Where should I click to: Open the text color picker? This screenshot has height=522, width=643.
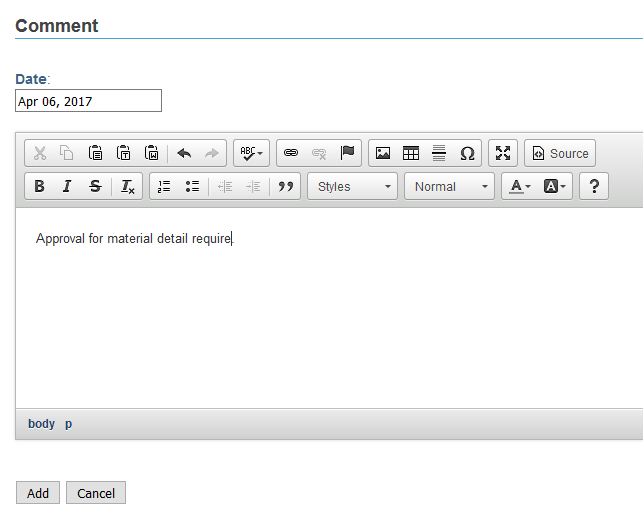[x=520, y=186]
